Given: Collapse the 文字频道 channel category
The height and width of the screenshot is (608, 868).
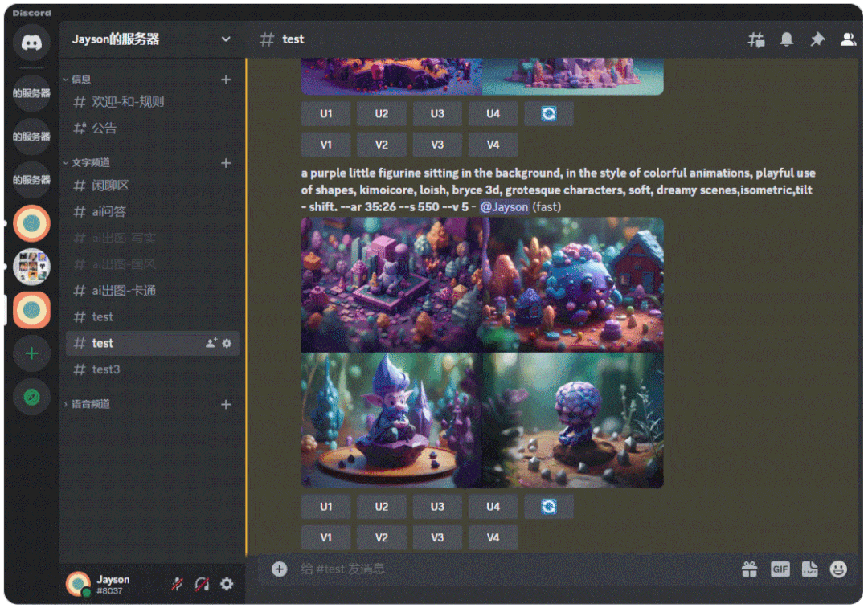Looking at the screenshot, I should tap(90, 163).
